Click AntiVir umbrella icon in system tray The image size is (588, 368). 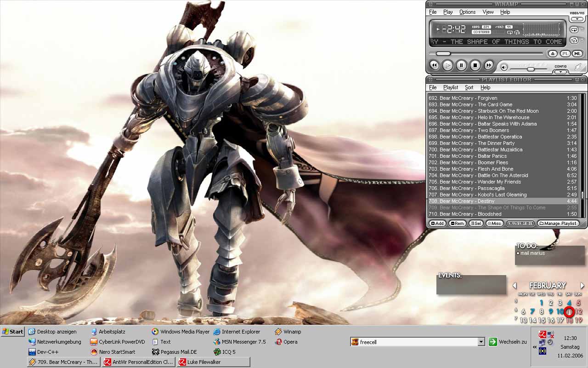pyautogui.click(x=542, y=334)
